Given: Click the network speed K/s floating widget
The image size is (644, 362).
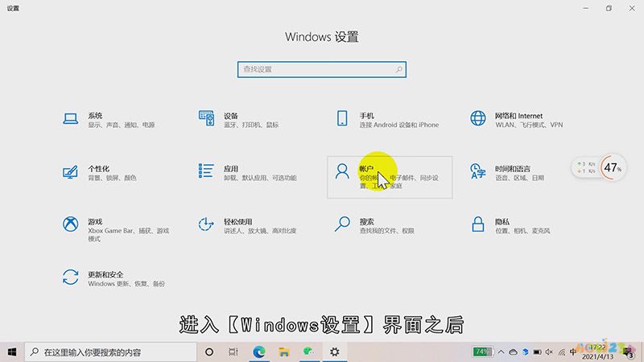Looking at the screenshot, I should click(x=586, y=167).
